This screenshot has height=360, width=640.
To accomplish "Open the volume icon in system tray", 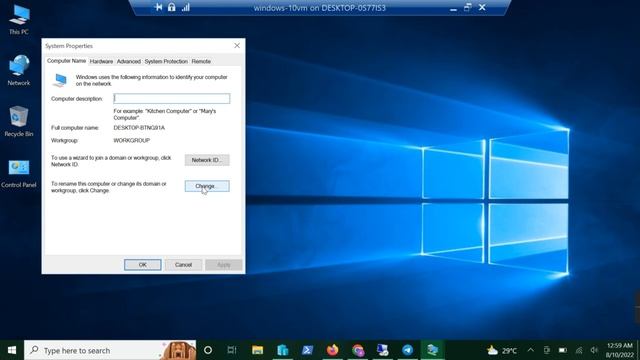I will (x=594, y=350).
